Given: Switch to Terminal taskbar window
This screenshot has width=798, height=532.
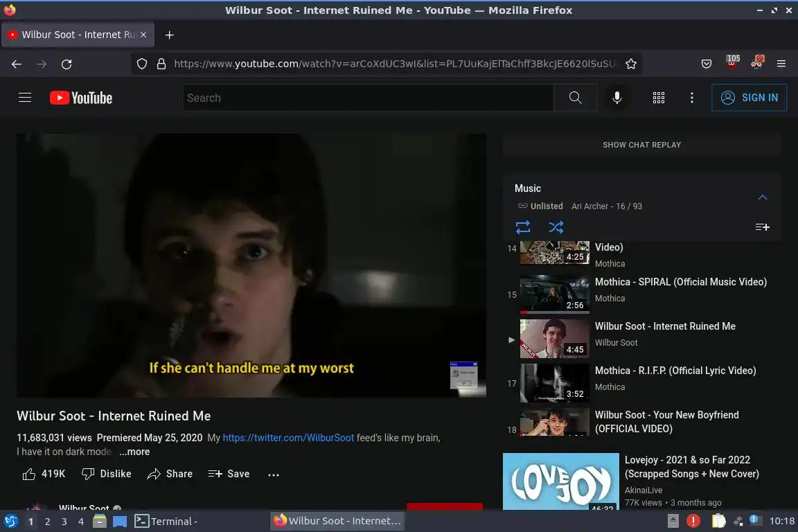Looking at the screenshot, I should (166, 521).
